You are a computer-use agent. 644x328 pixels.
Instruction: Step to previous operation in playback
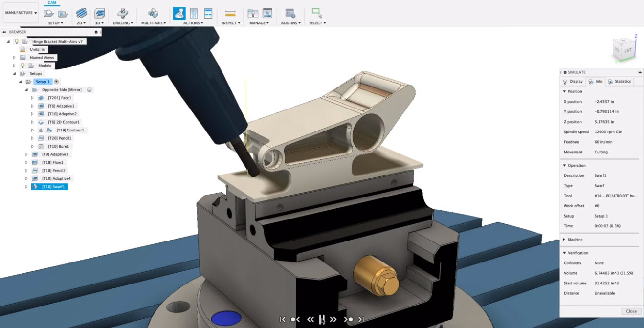tap(295, 319)
